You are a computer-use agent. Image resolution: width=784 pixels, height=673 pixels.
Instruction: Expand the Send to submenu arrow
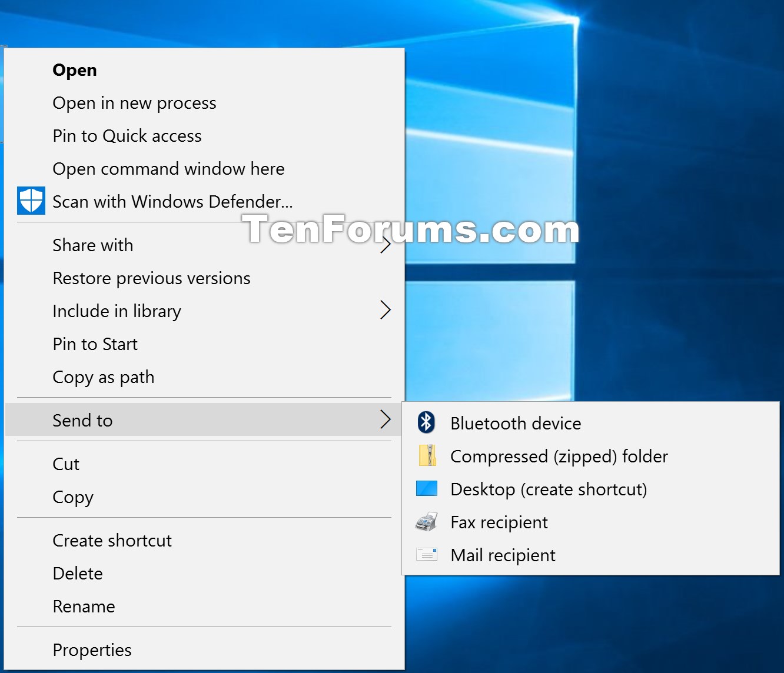[386, 419]
